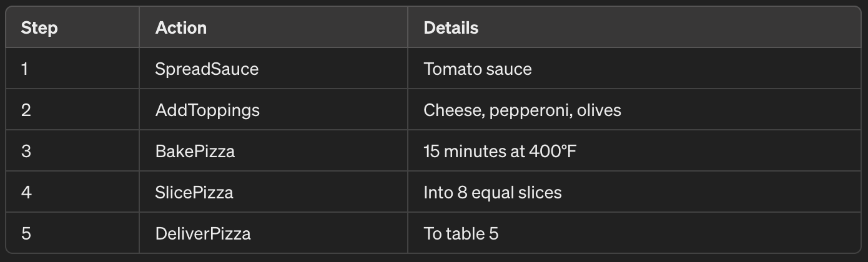
Task: Click the Step column header
Action: [39, 28]
